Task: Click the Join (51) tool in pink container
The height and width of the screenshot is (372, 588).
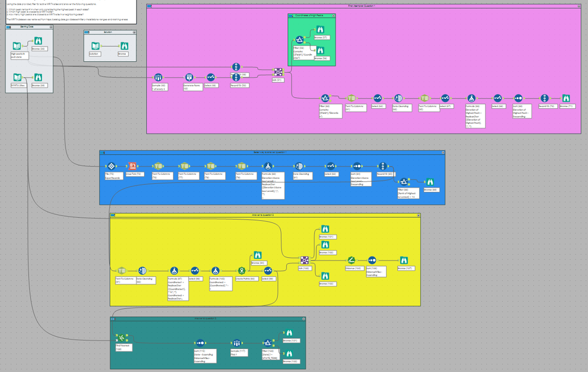Action: tap(278, 72)
